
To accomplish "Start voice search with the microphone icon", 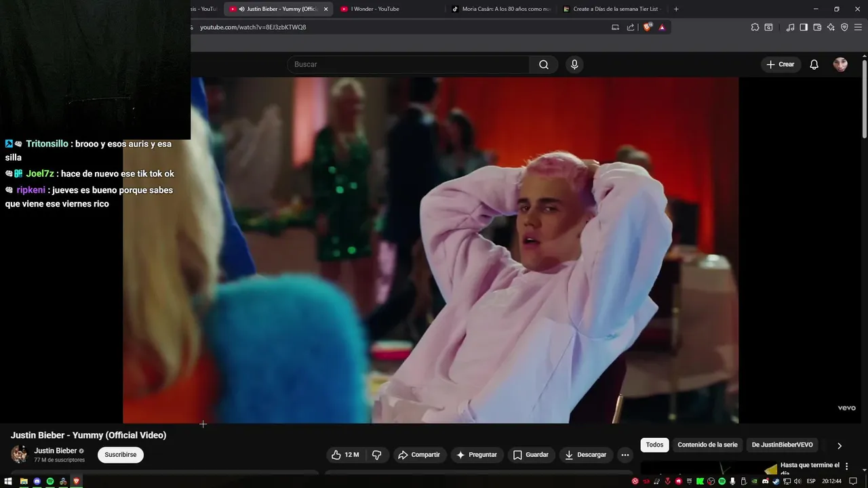I will pos(574,64).
